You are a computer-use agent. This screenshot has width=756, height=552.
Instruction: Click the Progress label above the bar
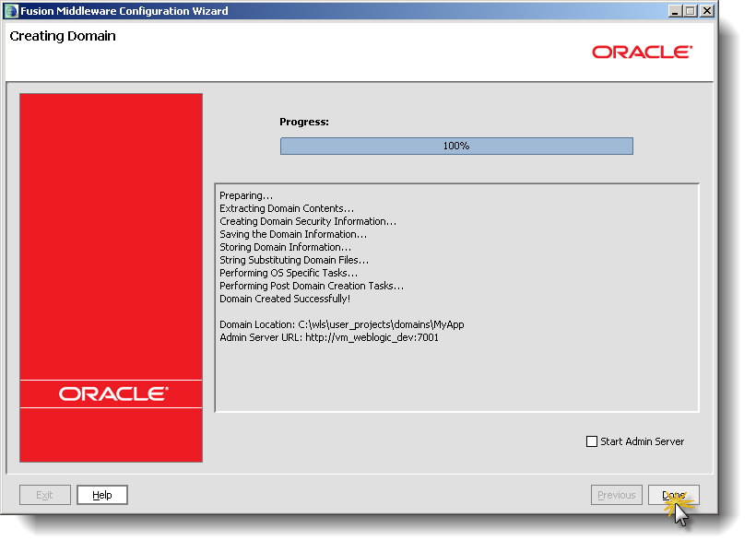303,121
